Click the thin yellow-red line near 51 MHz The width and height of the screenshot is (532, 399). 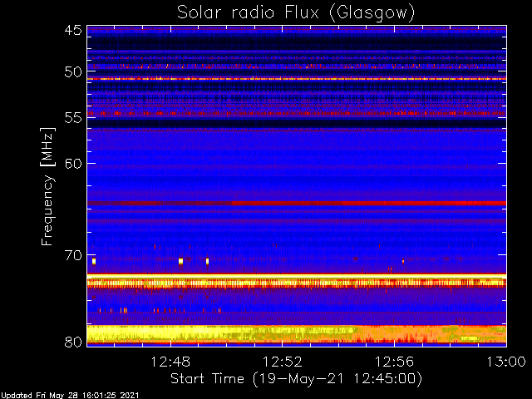pyautogui.click(x=297, y=79)
